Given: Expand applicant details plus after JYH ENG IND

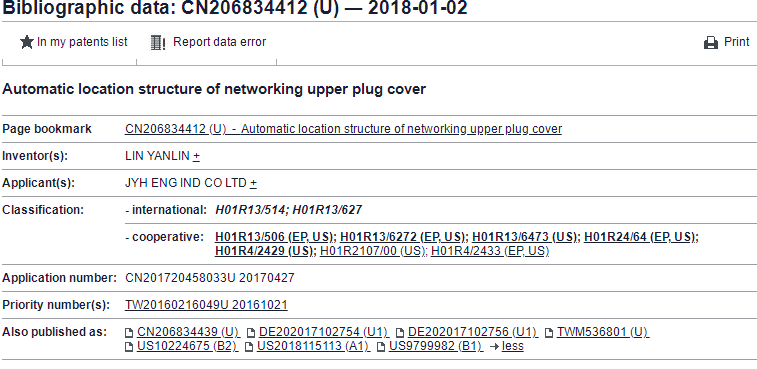Looking at the screenshot, I should tap(253, 183).
